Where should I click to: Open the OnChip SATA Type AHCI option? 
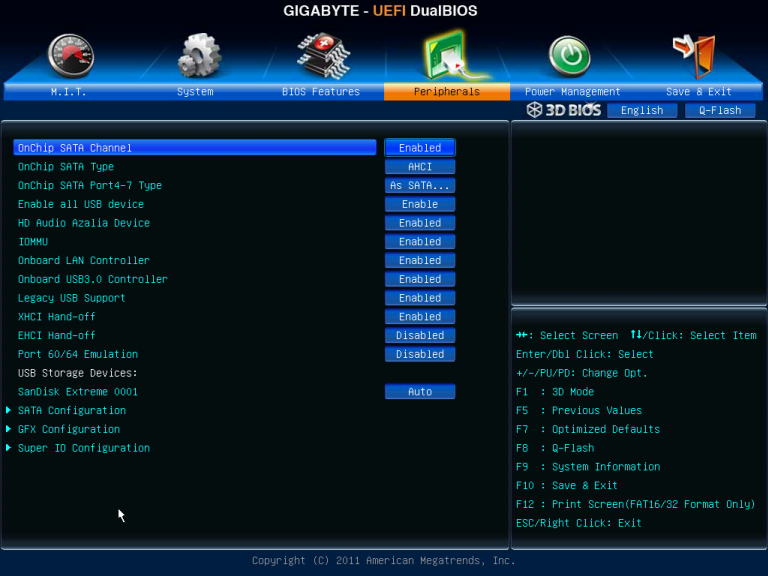pos(420,167)
